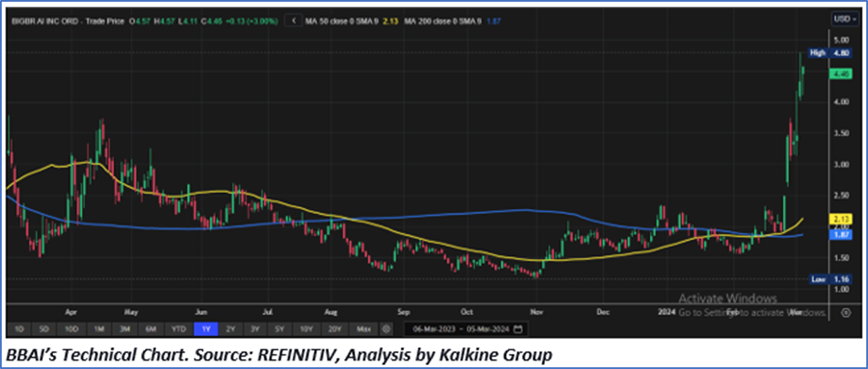Screen dimensions: 868x369
Task: Select the 1D time range
Action: pos(19,329)
